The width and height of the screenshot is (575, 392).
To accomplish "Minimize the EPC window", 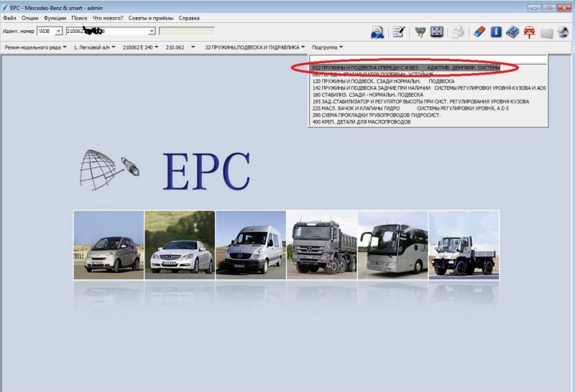I will 534,7.
